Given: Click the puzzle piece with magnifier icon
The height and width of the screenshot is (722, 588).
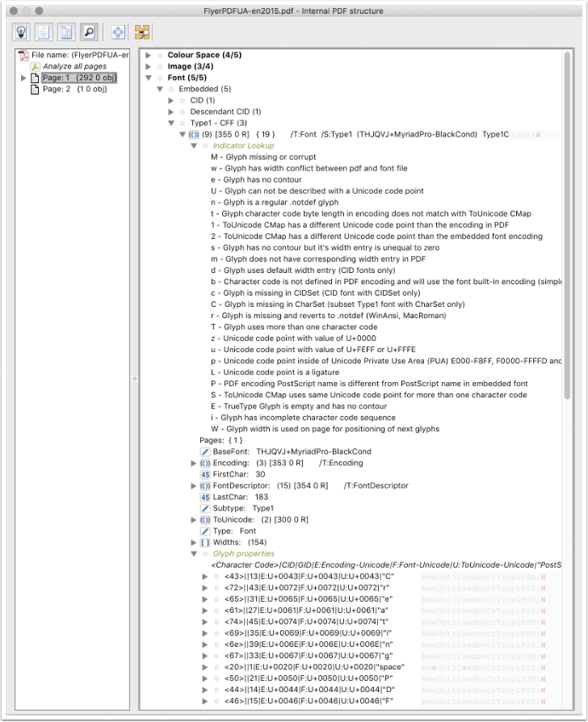Looking at the screenshot, I should [142, 31].
